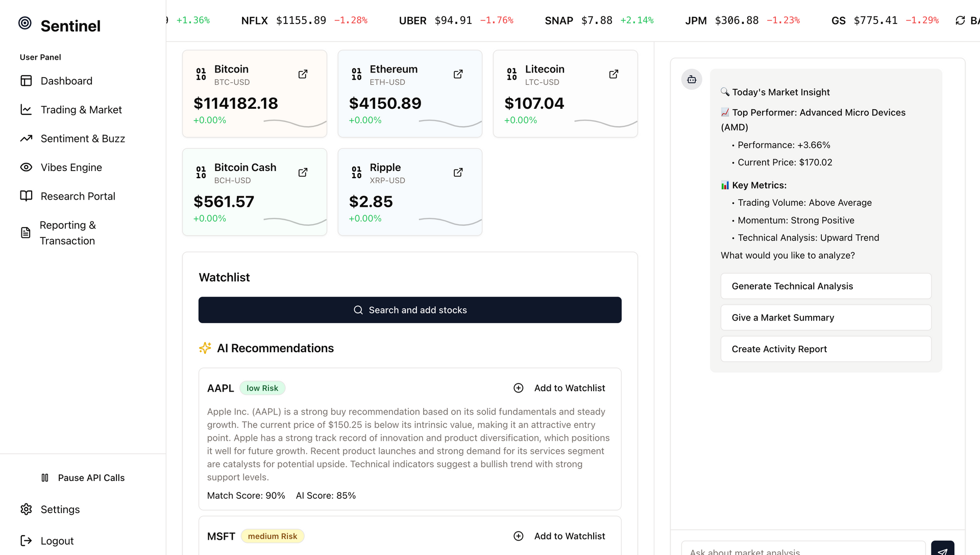Screen dimensions: 980x555
Task: Click Search and add stocks bar
Action: pyautogui.click(x=410, y=310)
